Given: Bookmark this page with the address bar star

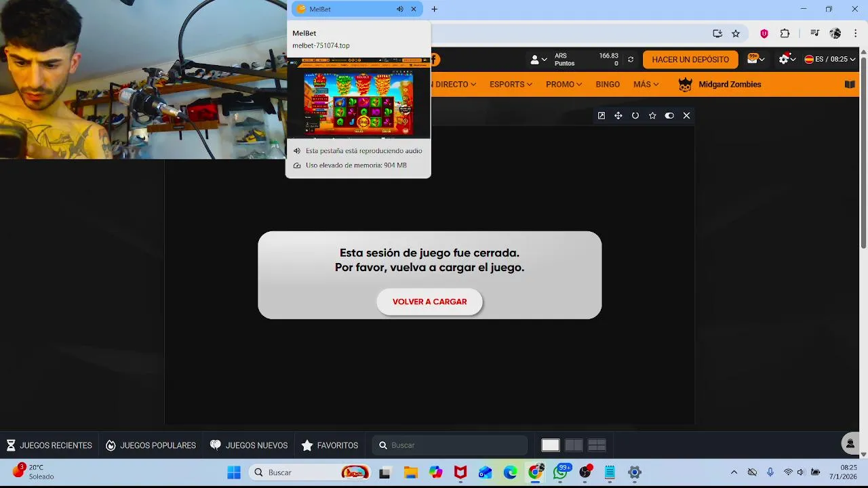Looking at the screenshot, I should (x=736, y=33).
